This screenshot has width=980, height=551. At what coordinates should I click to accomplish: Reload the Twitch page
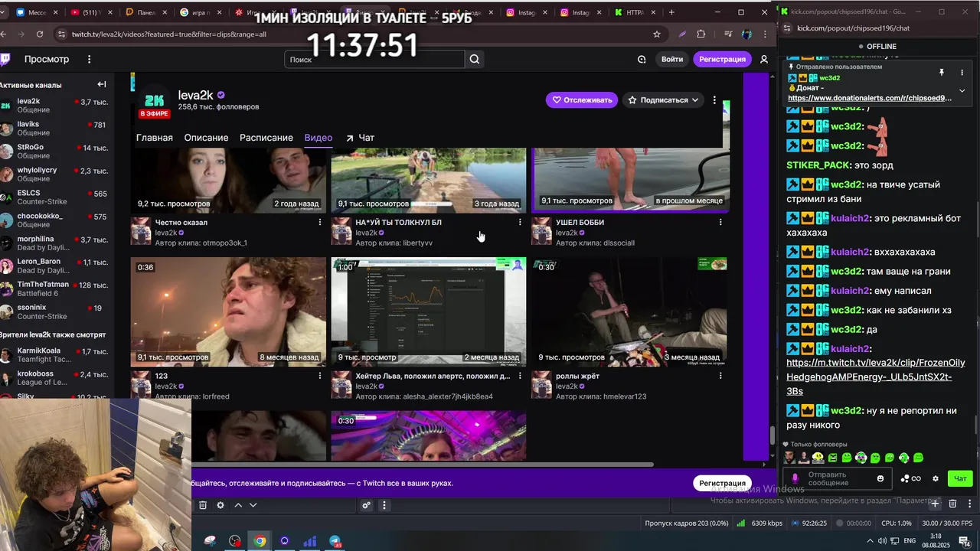[40, 34]
